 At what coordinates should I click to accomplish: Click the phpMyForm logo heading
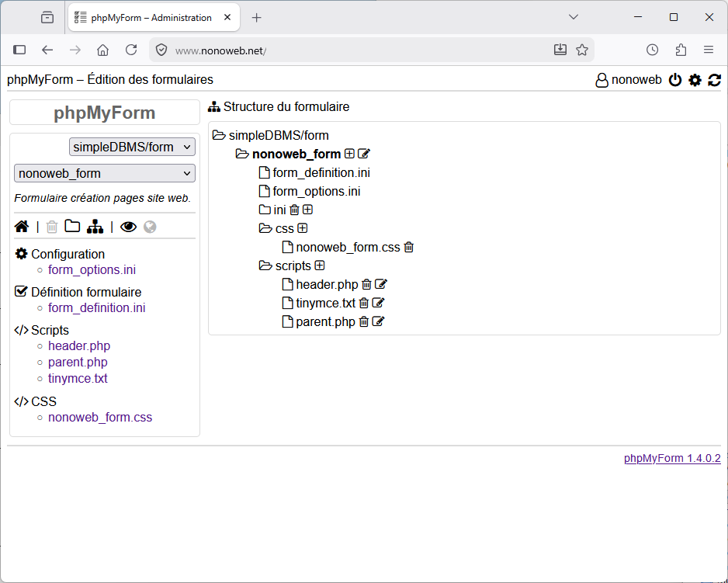click(x=105, y=113)
